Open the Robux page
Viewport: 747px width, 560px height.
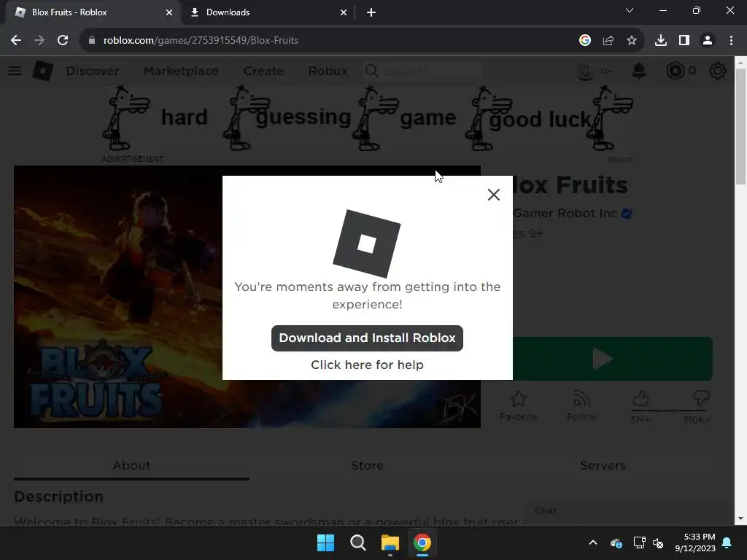(328, 71)
